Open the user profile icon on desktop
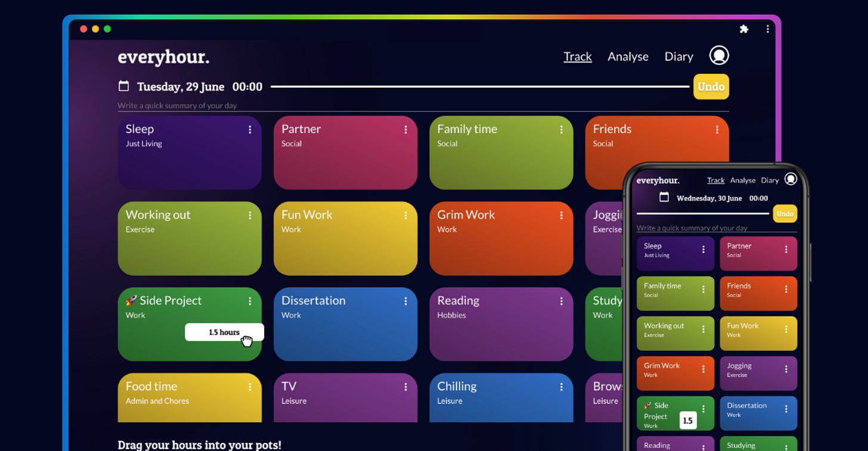The height and width of the screenshot is (451, 868). pos(719,55)
